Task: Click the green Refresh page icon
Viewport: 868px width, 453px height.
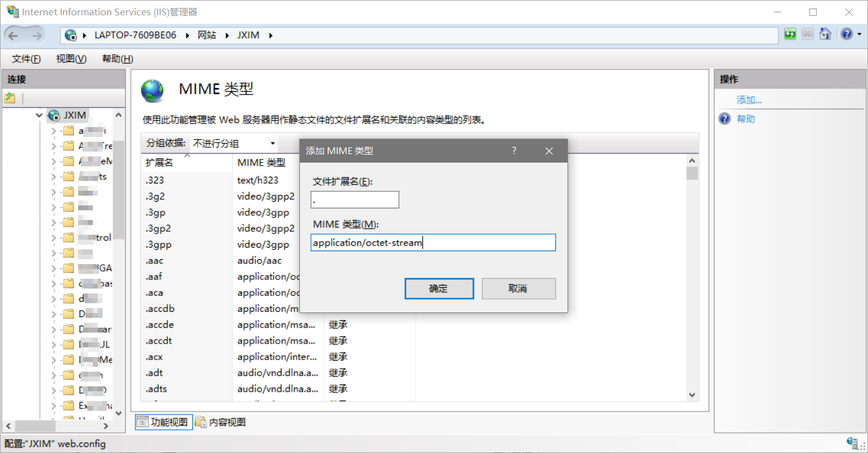Action: pos(790,34)
